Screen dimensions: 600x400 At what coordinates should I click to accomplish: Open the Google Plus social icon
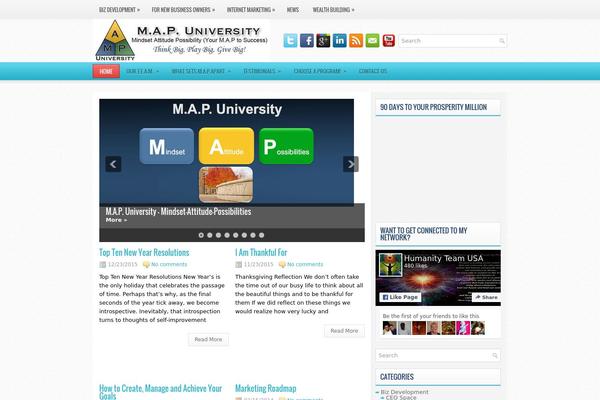[x=323, y=41]
